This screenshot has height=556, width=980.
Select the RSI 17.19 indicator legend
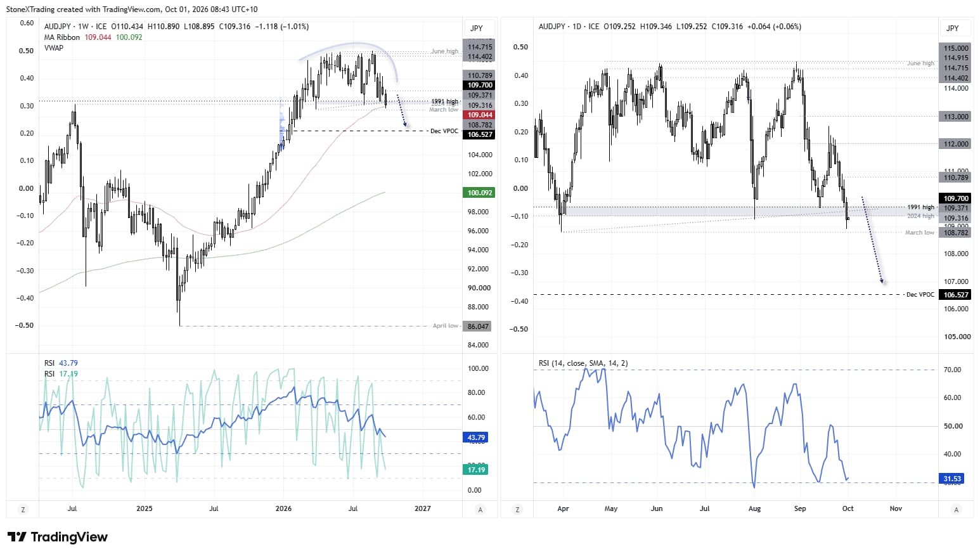click(x=61, y=374)
